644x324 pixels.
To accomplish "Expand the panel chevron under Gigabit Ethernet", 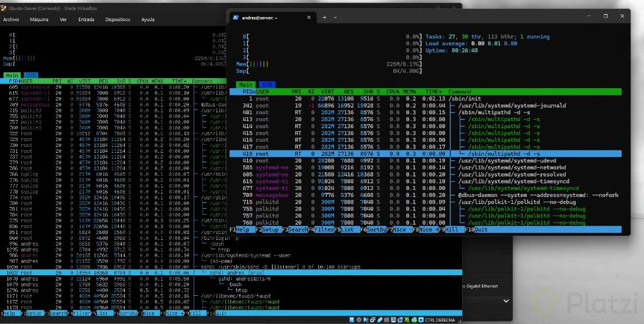I will pos(504,300).
